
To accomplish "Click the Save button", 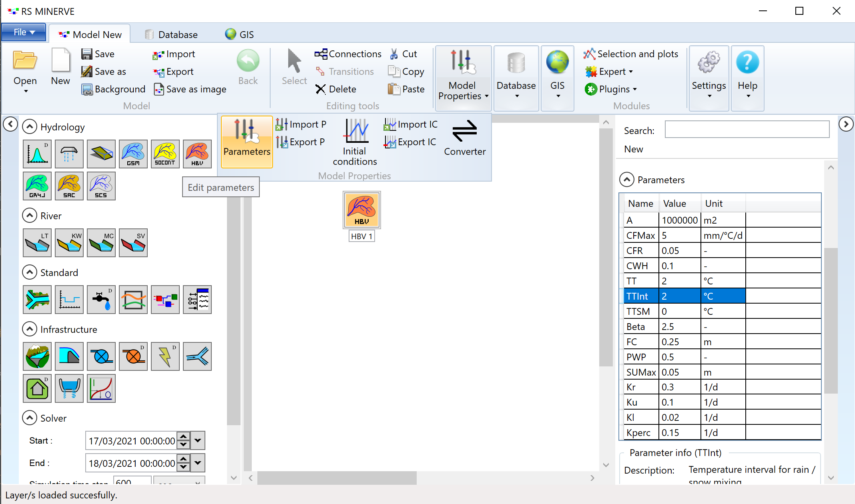I will [x=98, y=54].
